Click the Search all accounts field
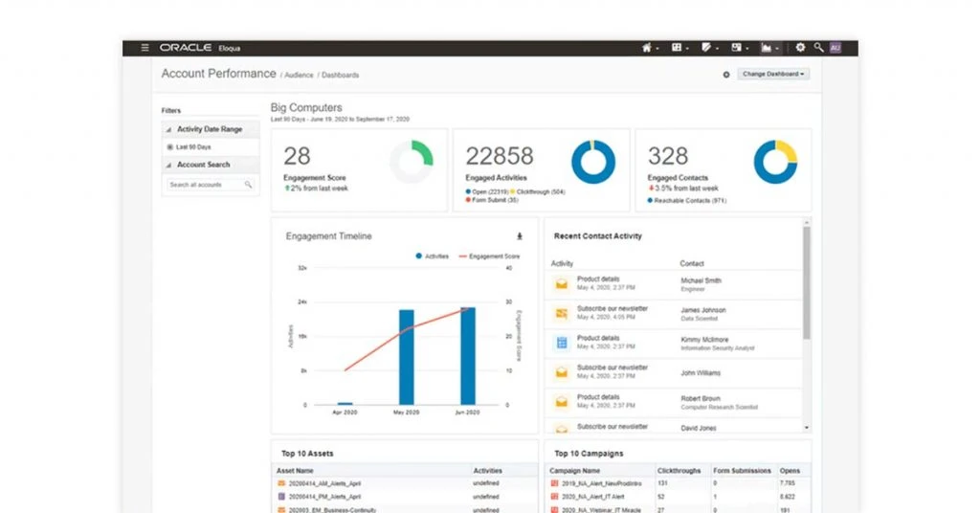Viewport: 980px width, 513px height. tap(205, 185)
